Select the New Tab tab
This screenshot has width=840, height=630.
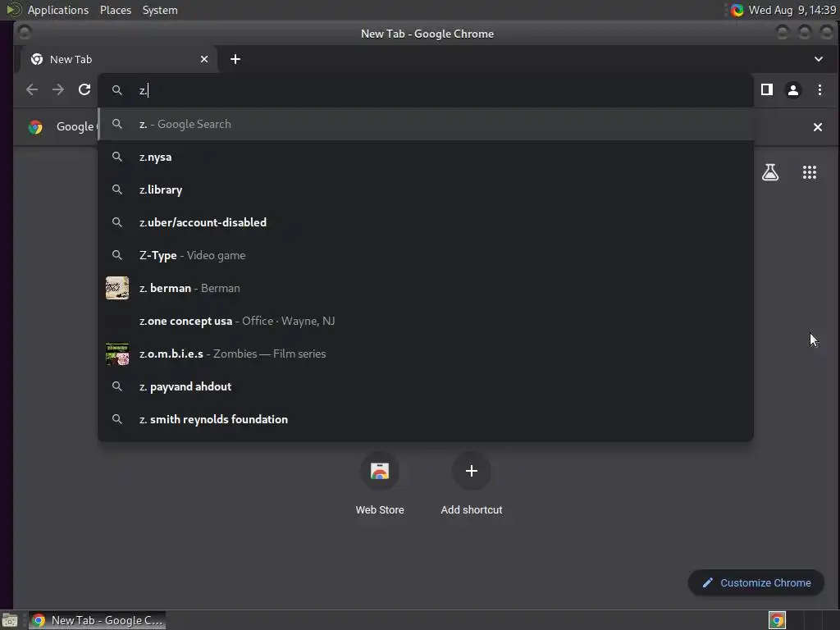pyautogui.click(x=119, y=59)
